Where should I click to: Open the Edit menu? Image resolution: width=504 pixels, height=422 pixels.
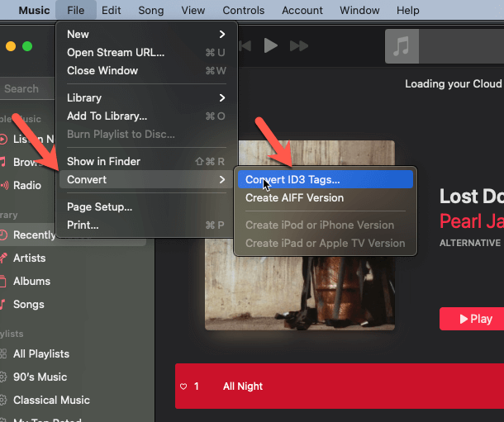coord(112,10)
